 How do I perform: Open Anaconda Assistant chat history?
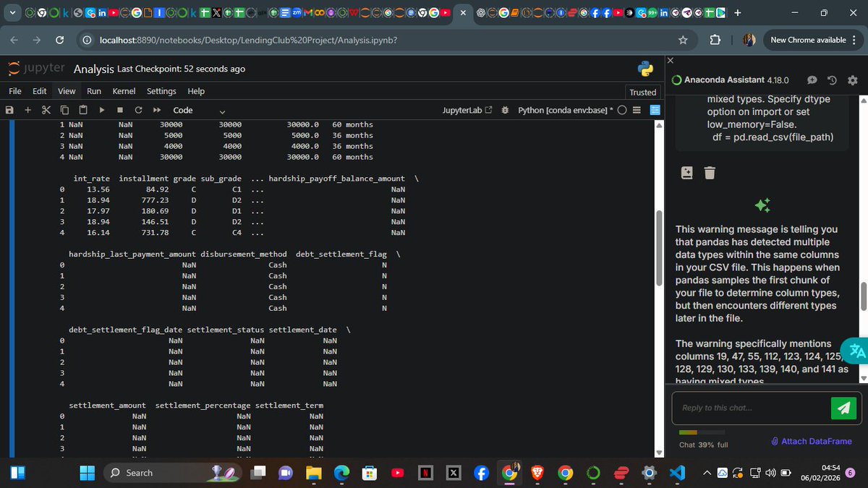click(832, 80)
